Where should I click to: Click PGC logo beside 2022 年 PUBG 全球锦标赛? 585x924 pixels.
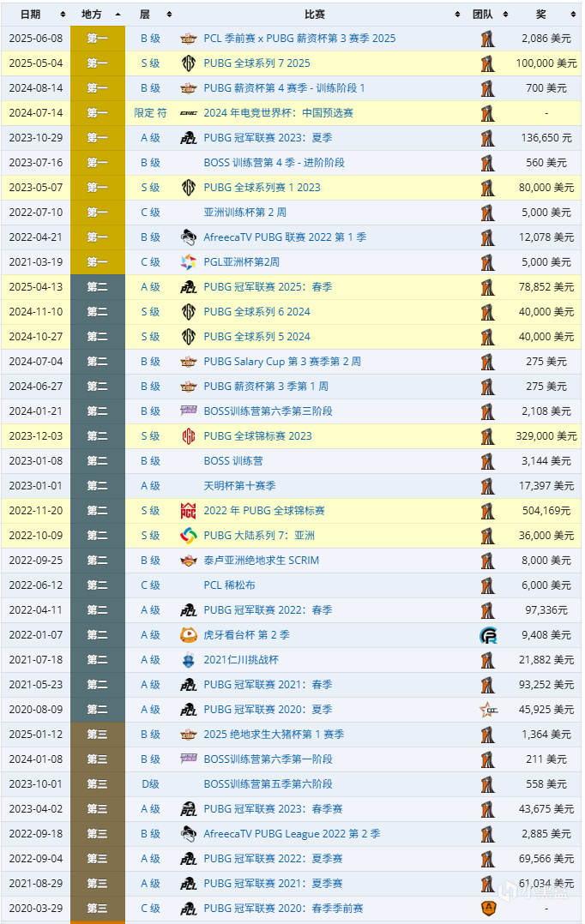coord(188,510)
